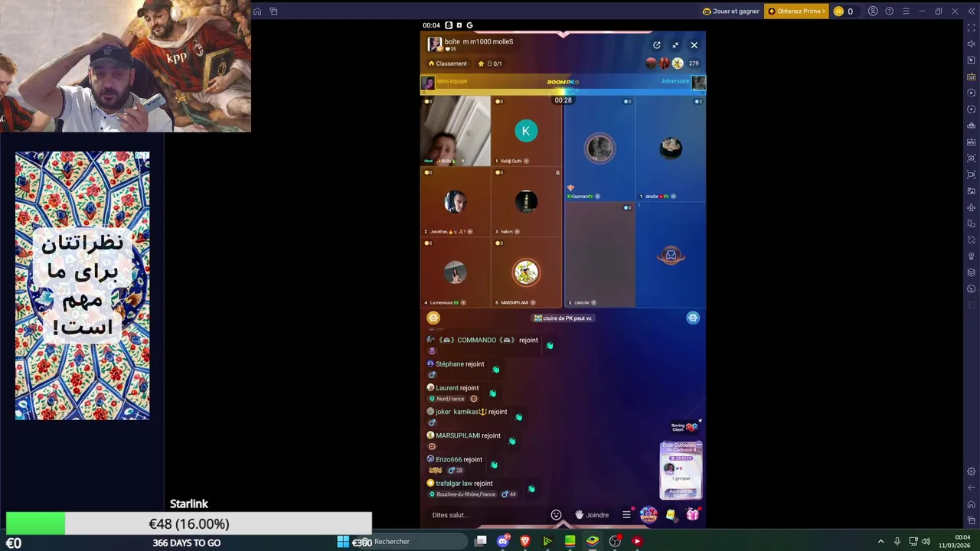Click 'Jouer et gagner' in BlueStacks bar
The height and width of the screenshot is (551, 980).
[x=731, y=11]
